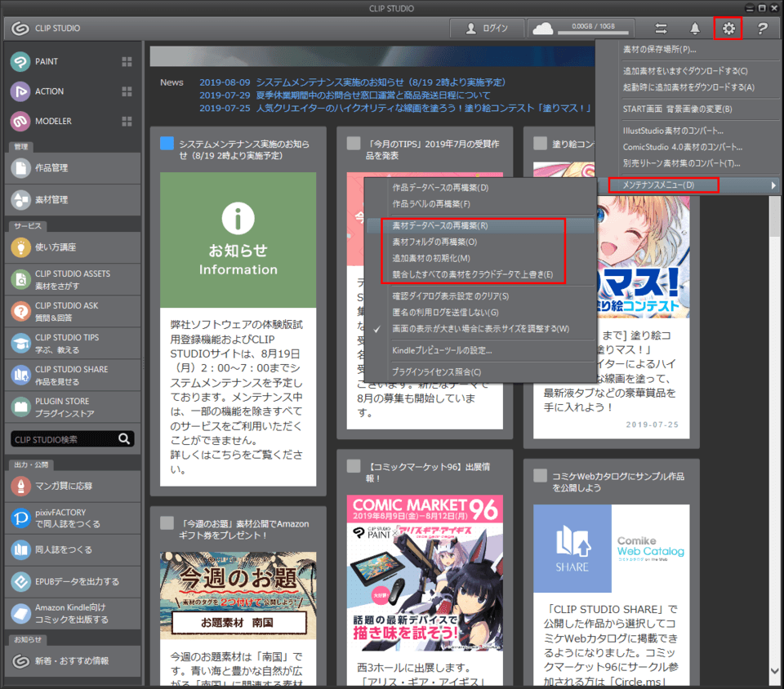
Task: Toggle checkbox on 今月のTIPS news card
Action: pyautogui.click(x=354, y=144)
